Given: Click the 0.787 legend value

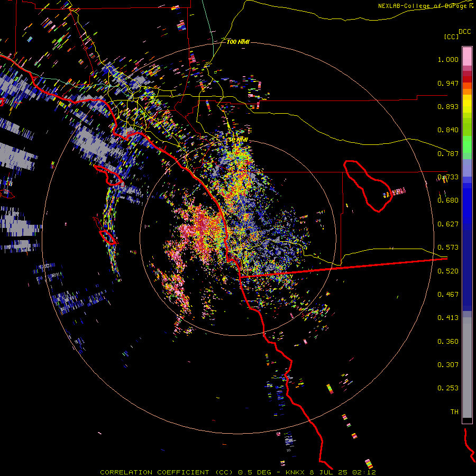Looking at the screenshot, I should coord(448,153).
